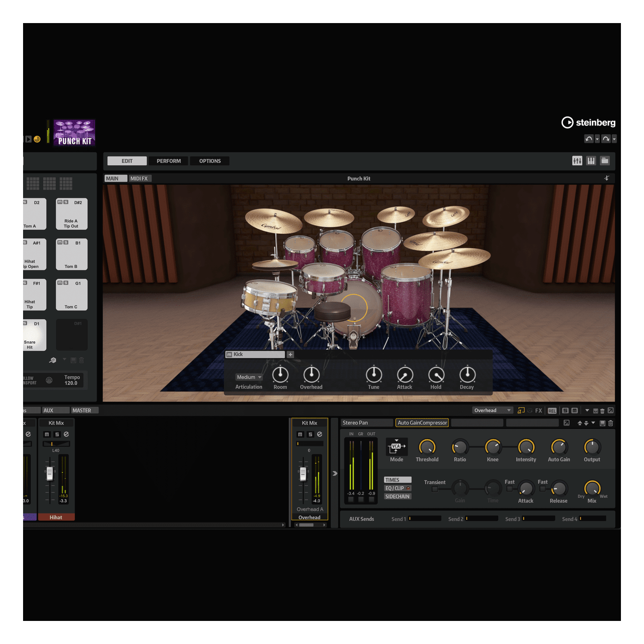Mute the D#2 Ride A pad
The width and height of the screenshot is (644, 644).
(60, 202)
